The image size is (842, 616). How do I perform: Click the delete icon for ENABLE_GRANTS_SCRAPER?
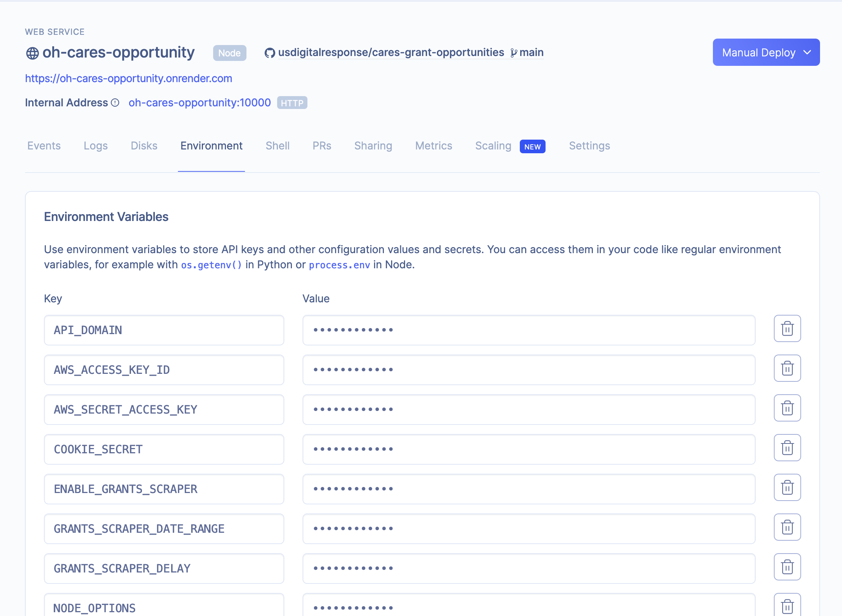tap(787, 488)
